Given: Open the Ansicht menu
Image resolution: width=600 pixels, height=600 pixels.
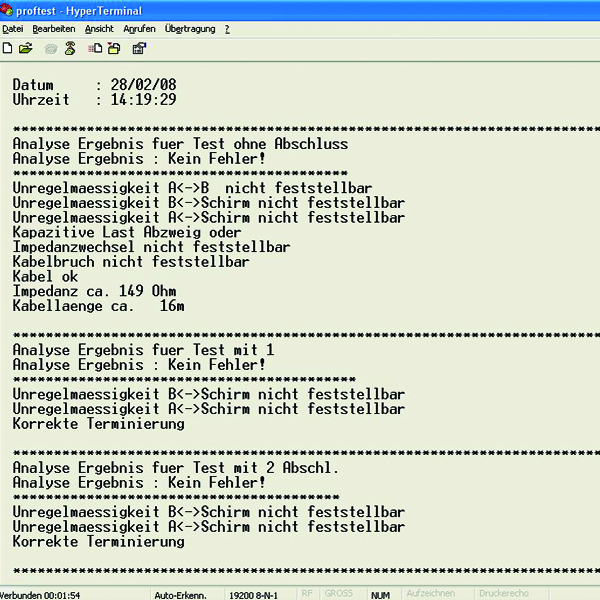Looking at the screenshot, I should pyautogui.click(x=100, y=29).
